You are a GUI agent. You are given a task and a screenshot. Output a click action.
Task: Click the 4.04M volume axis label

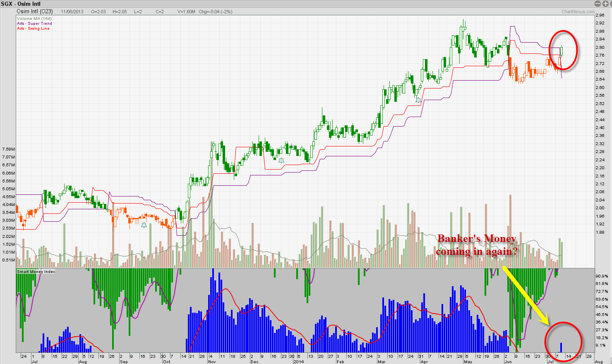click(8, 204)
